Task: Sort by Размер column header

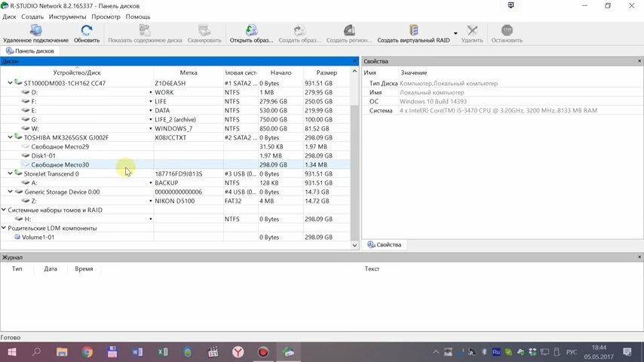Action: (x=327, y=72)
